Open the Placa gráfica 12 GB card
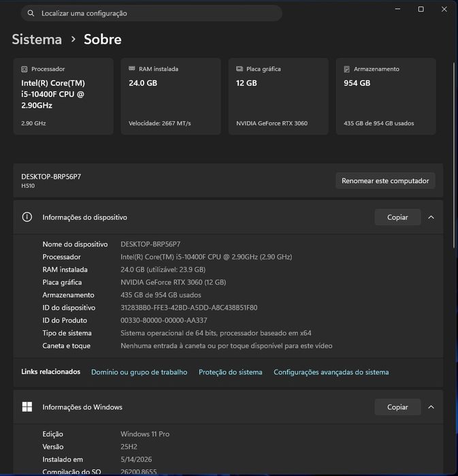Screen dimensions: 458x476 [278, 96]
